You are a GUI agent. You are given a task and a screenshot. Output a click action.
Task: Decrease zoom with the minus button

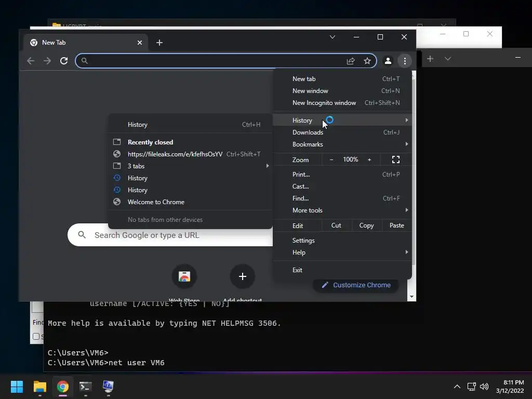click(x=331, y=159)
